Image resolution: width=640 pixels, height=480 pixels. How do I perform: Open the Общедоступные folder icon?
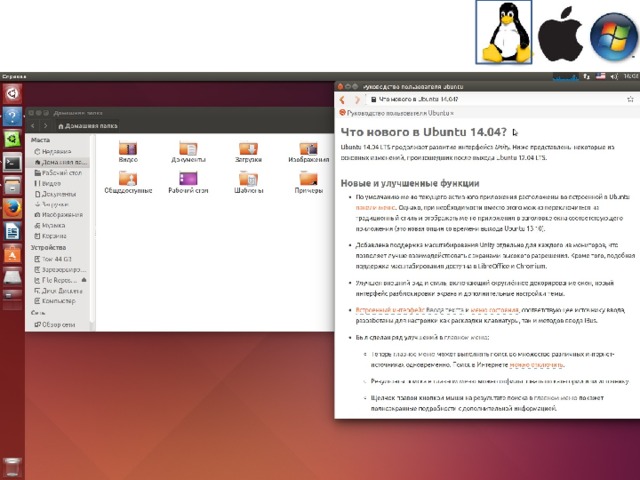128,182
